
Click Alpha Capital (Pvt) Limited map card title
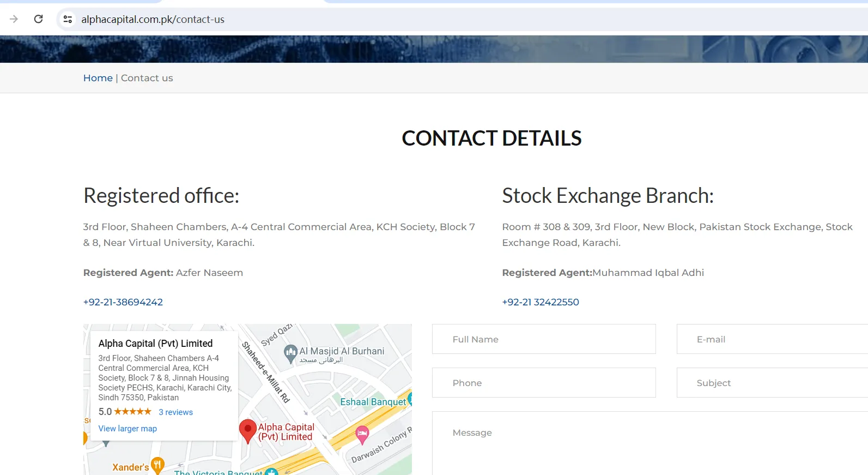tap(156, 344)
